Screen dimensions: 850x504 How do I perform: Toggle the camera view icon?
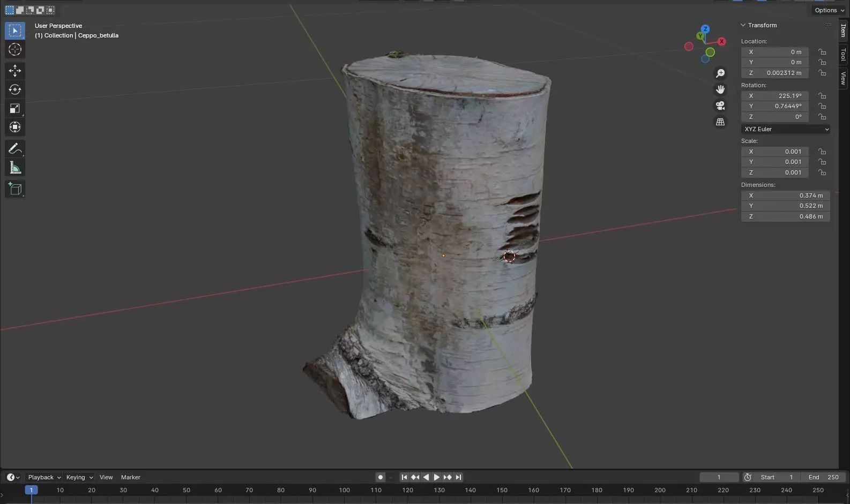[720, 106]
